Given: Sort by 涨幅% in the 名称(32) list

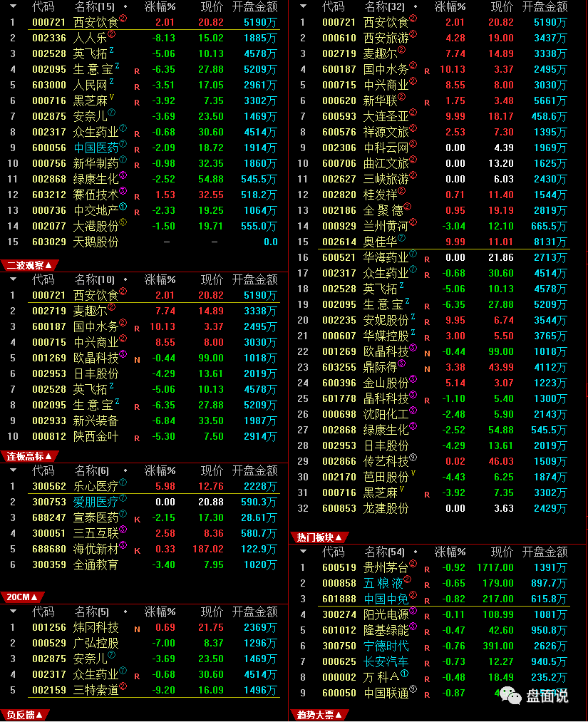Looking at the screenshot, I should (450, 7).
